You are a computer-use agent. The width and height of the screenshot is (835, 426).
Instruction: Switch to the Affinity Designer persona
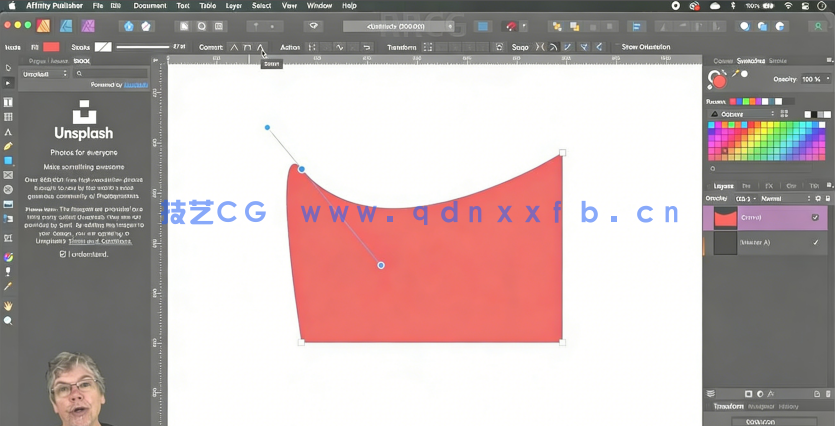[65, 25]
